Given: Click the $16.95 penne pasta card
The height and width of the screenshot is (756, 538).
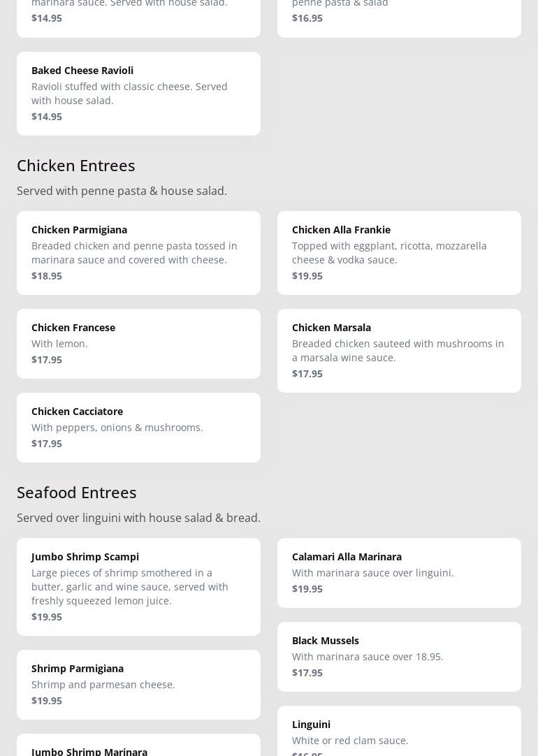Looking at the screenshot, I should [x=399, y=15].
